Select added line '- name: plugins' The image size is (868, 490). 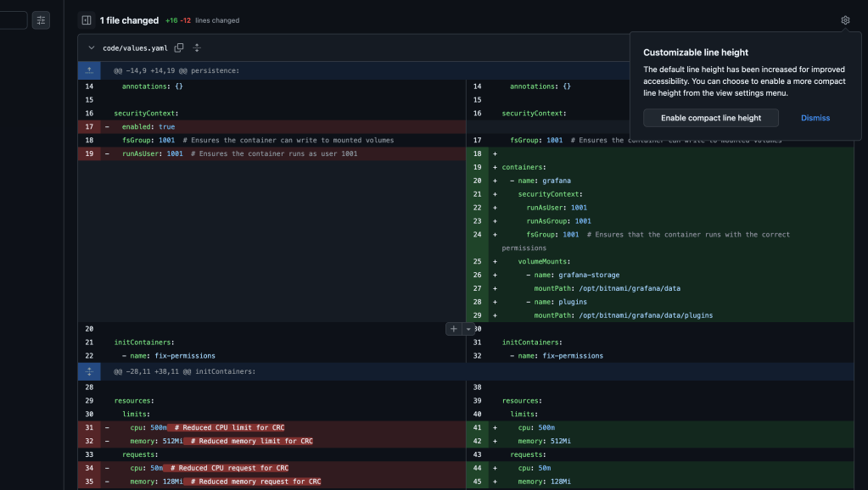(x=557, y=302)
